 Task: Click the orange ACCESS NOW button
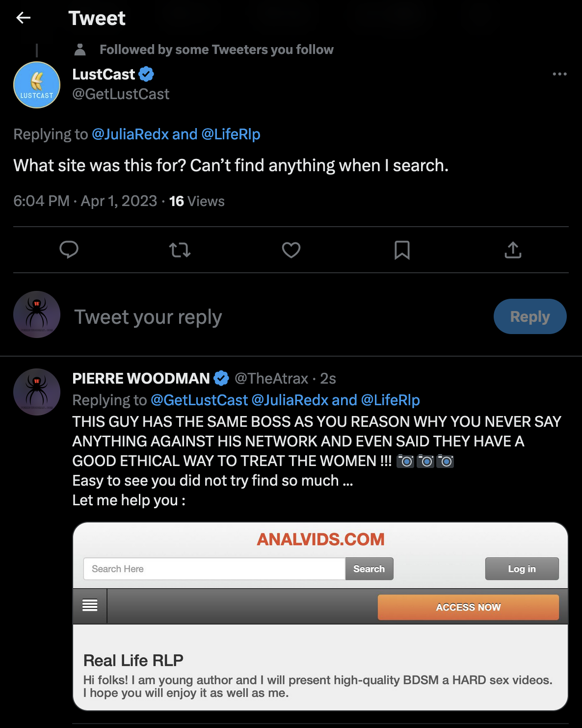tap(468, 607)
